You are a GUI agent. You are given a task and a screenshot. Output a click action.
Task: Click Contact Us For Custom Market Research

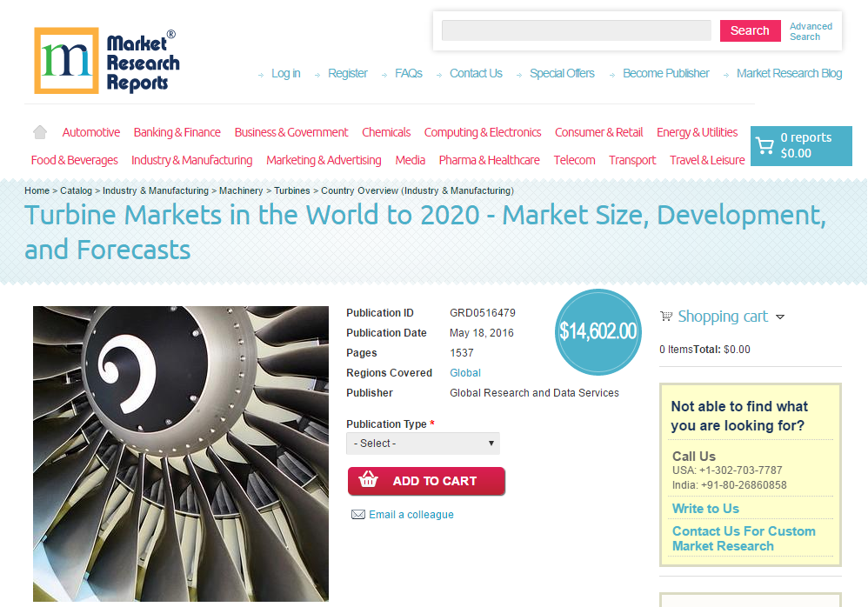[x=744, y=538]
